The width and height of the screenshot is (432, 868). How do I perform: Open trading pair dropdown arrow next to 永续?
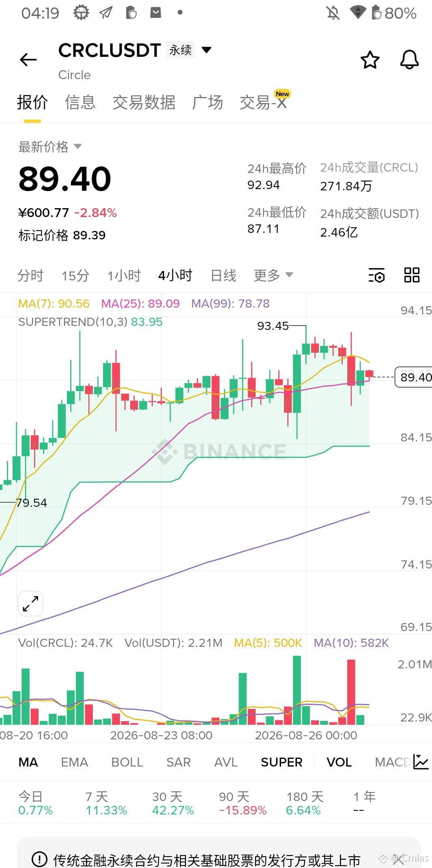tap(206, 50)
